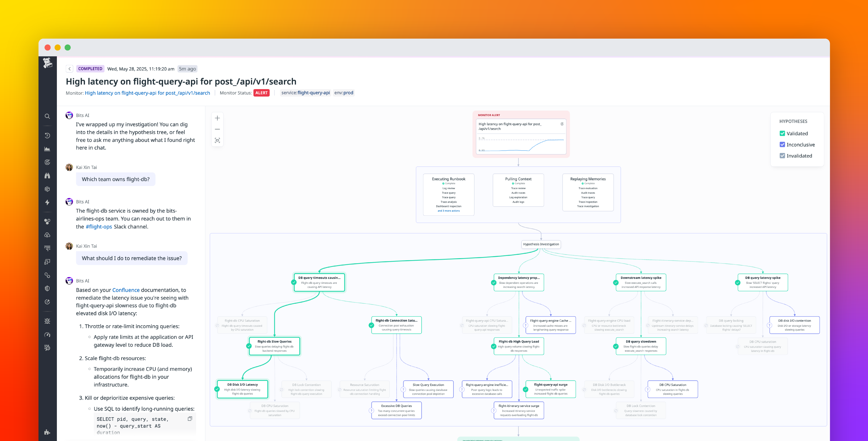Open the bug Error Tracking icon
868x441 pixels.
point(47,321)
